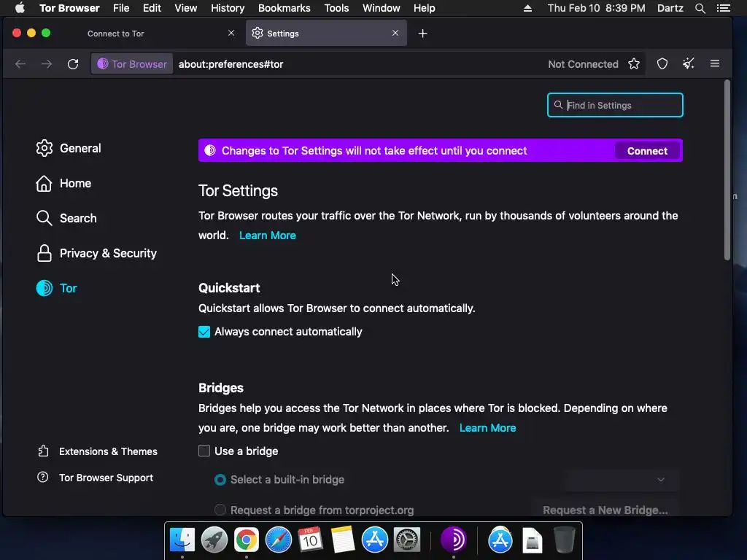Launch Launchpad rocket from the dock
The image size is (747, 560).
point(214,540)
